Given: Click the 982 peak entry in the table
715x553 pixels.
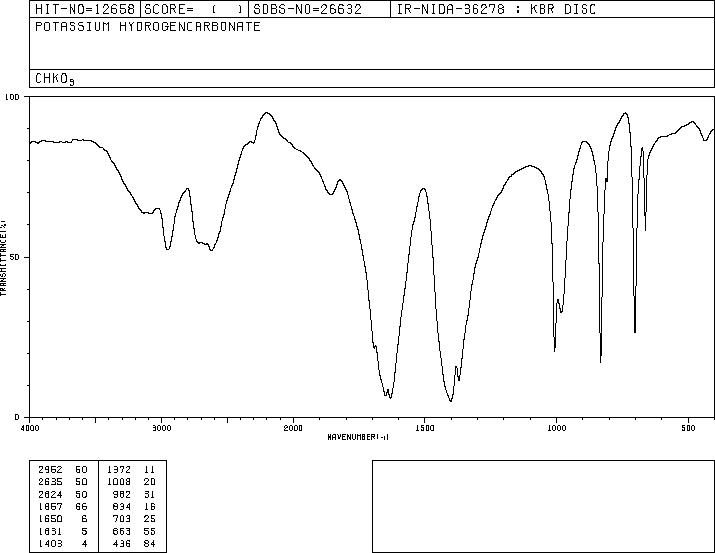Looking at the screenshot, I should click(122, 494).
